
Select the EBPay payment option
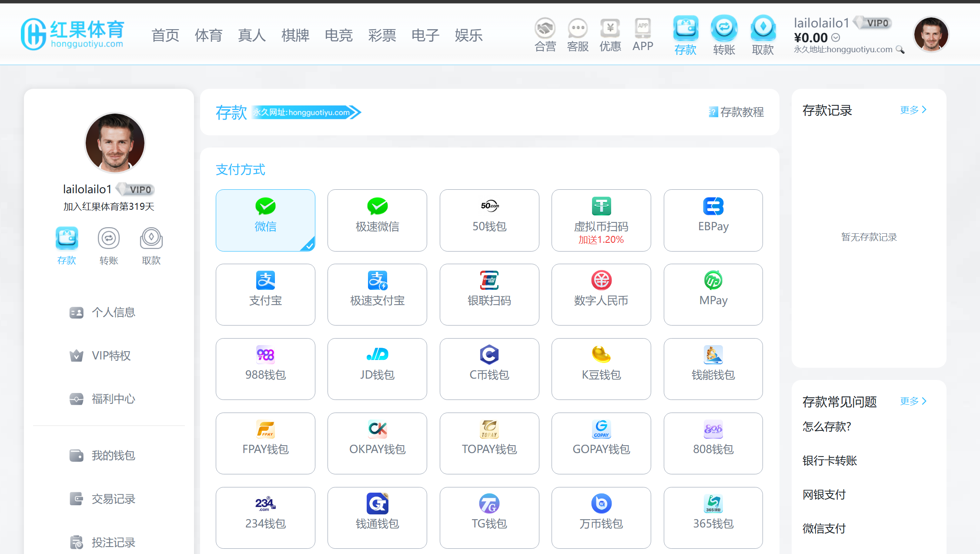point(713,220)
